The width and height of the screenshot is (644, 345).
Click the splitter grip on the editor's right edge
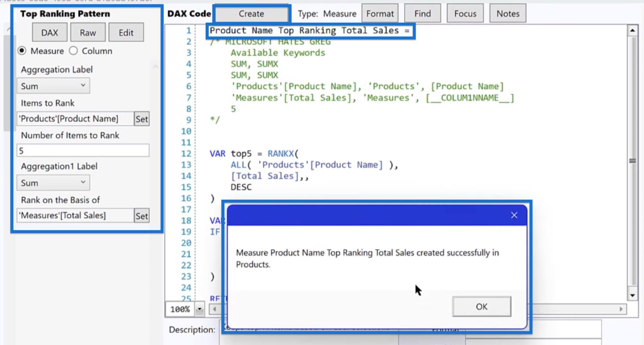coord(632,161)
